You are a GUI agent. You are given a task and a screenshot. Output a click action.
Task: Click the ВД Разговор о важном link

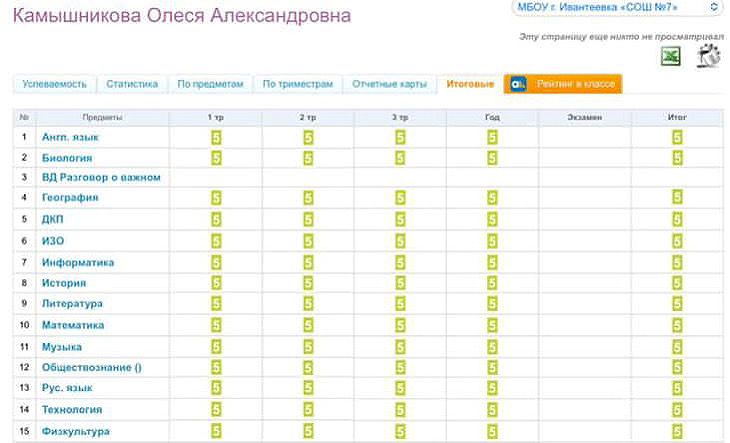(101, 177)
